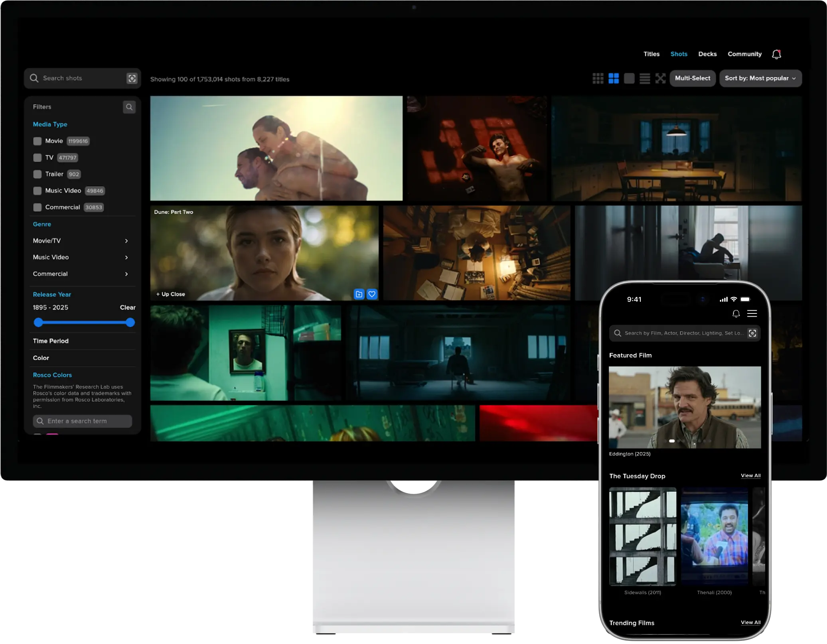This screenshot has width=827, height=644.
Task: Select the single large tile view icon
Action: coord(629,79)
